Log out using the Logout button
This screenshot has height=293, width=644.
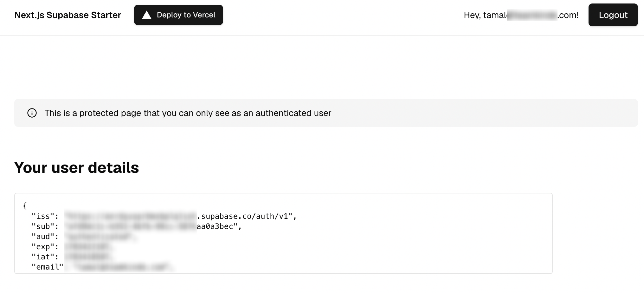[613, 15]
